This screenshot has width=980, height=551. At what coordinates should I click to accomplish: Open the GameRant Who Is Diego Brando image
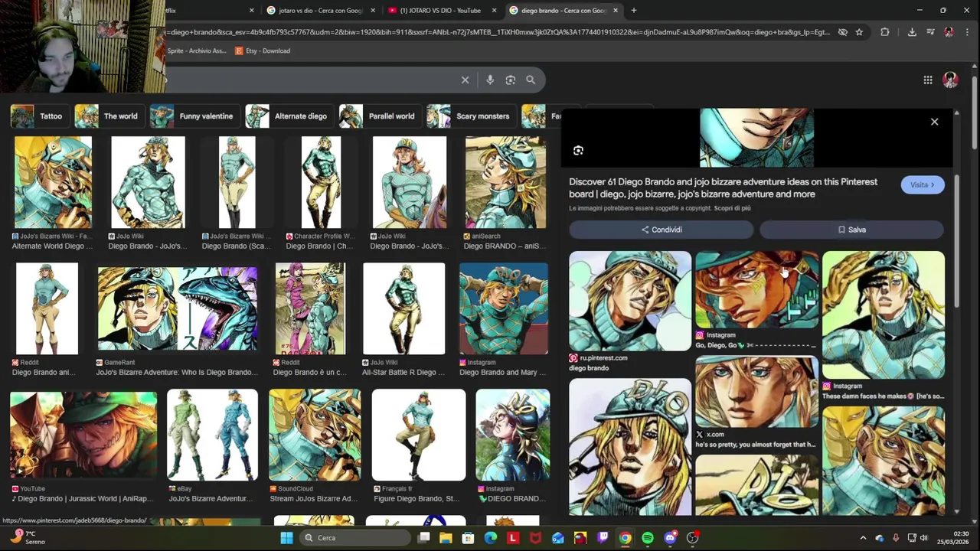[x=178, y=308]
